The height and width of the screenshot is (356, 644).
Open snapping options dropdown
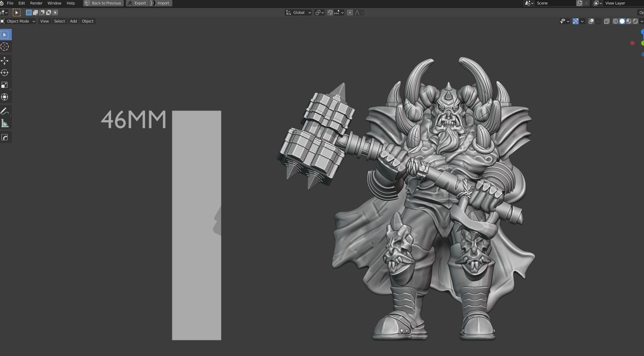[x=339, y=13]
